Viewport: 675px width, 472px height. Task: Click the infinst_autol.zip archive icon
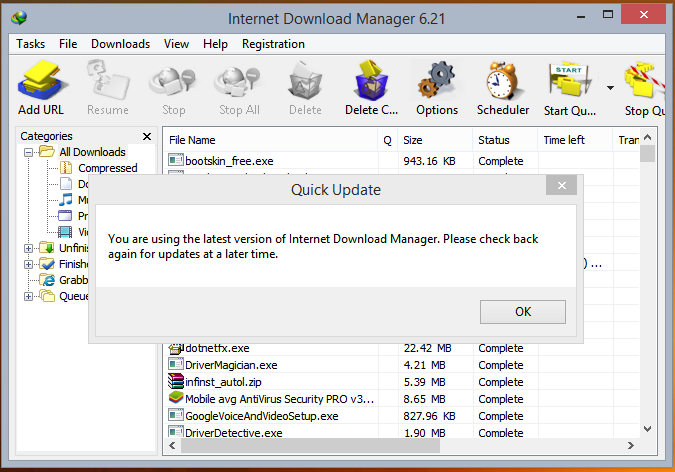(x=176, y=382)
